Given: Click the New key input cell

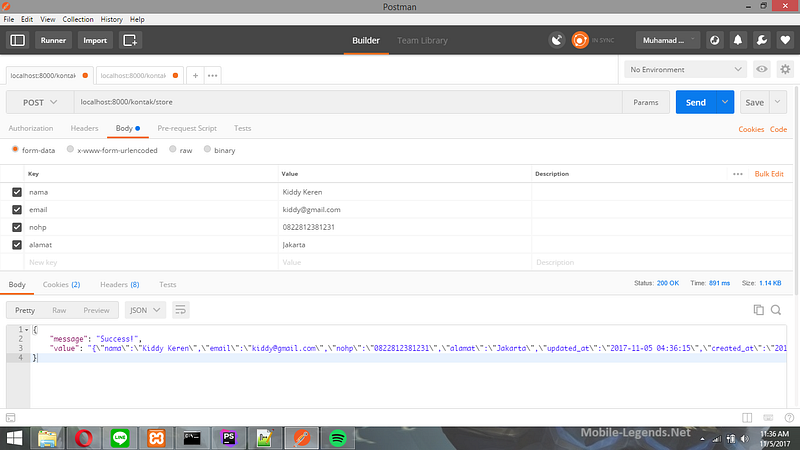Looking at the screenshot, I should click(151, 262).
